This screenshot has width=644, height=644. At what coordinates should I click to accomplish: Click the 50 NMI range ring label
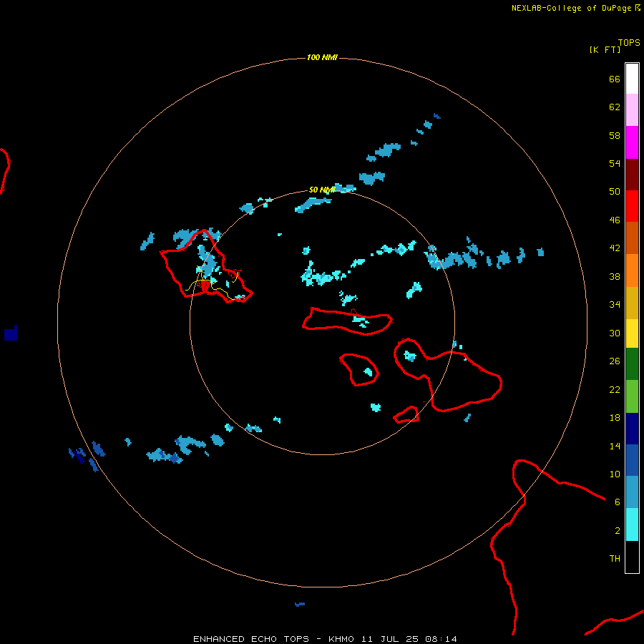coord(322,190)
